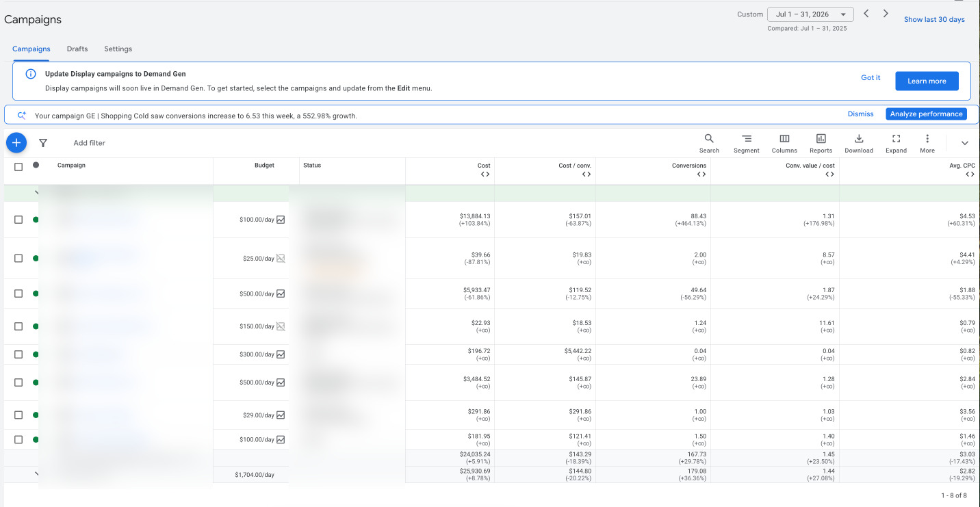Select the campaign row costing $13,884.13
The width and height of the screenshot is (980, 507).
pos(18,220)
